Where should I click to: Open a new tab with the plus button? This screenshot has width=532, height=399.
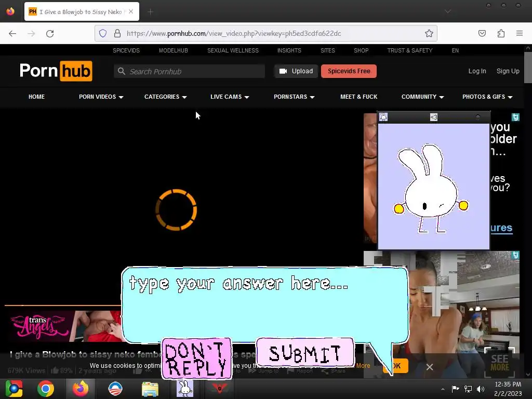(x=150, y=12)
